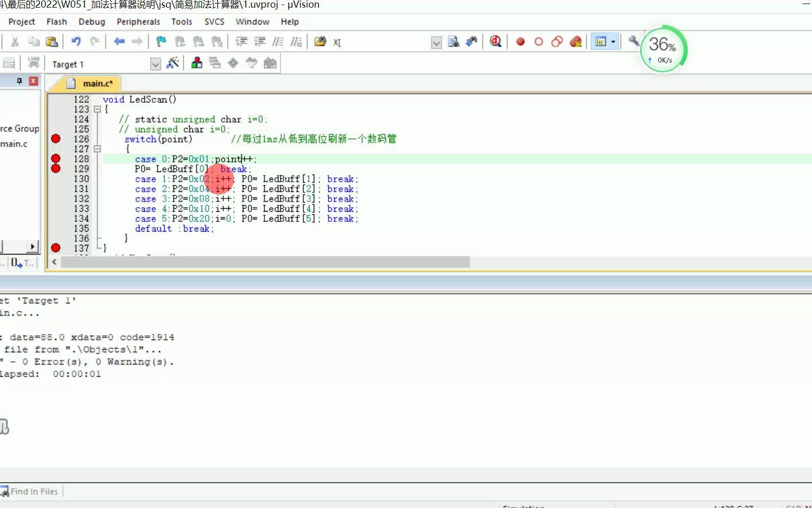Collapse switch block at line 127
Image resolution: width=812 pixels, height=508 pixels.
pyautogui.click(x=97, y=149)
